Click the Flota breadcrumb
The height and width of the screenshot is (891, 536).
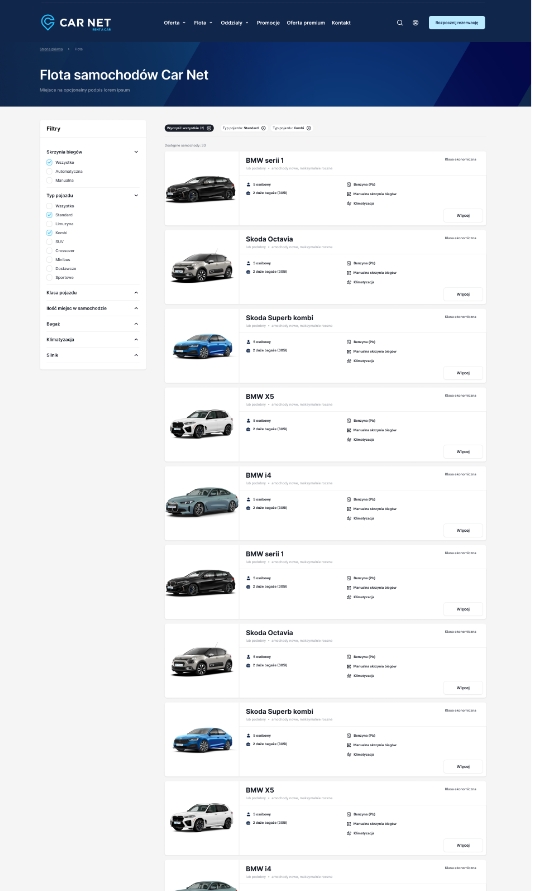coord(78,49)
